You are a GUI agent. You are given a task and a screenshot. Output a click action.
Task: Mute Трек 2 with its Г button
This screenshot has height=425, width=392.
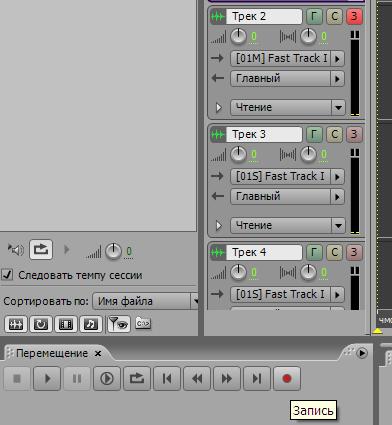click(x=314, y=16)
